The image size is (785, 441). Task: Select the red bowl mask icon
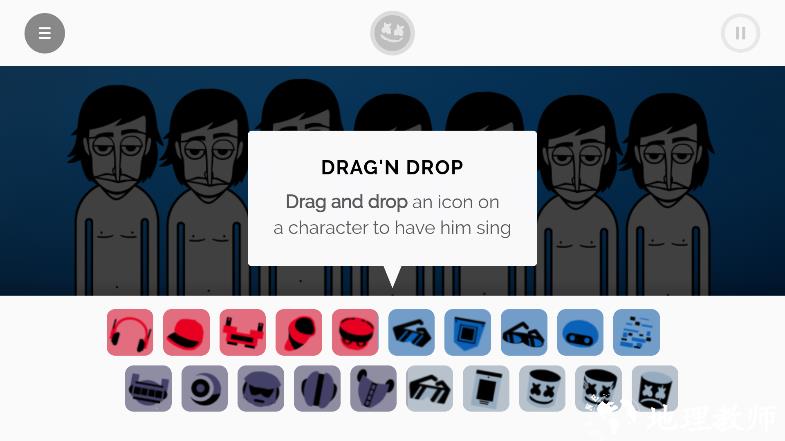click(355, 332)
